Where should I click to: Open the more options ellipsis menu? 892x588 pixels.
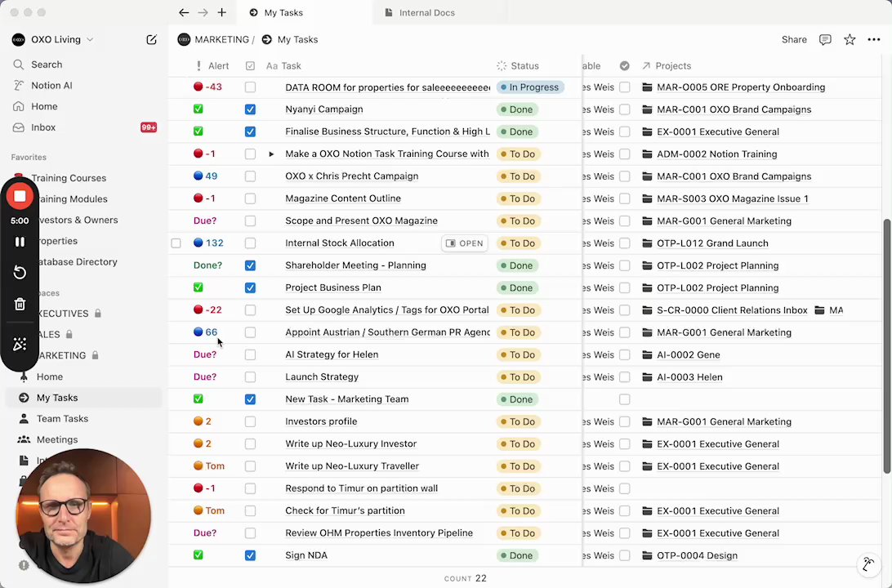pyautogui.click(x=874, y=39)
